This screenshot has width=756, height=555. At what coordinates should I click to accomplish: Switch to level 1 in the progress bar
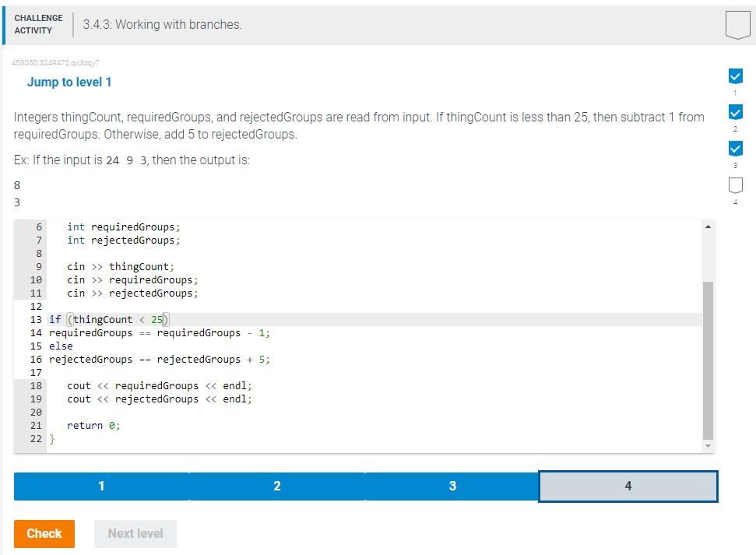(x=101, y=486)
